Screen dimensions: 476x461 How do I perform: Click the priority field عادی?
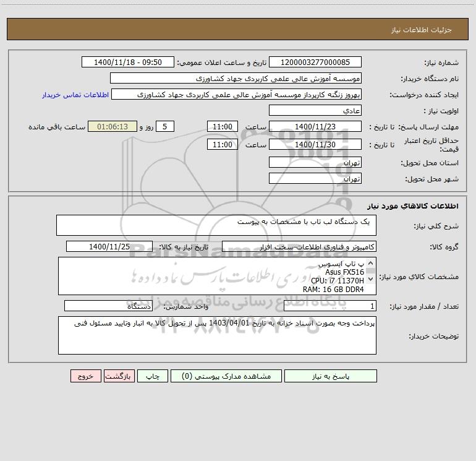[x=315, y=110]
